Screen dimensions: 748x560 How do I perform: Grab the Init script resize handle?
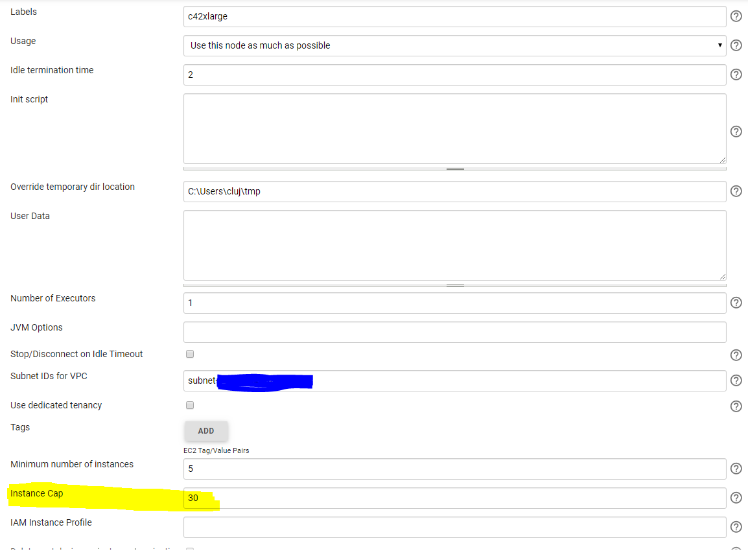[455, 169]
